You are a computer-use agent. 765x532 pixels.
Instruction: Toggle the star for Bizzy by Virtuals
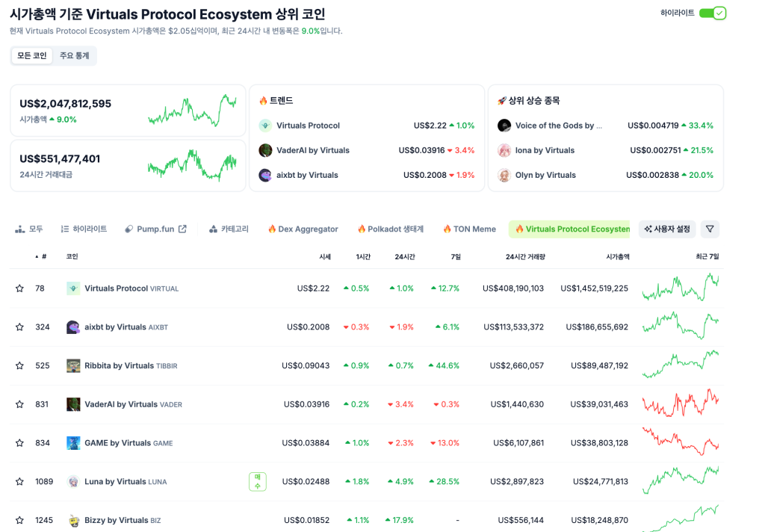19,520
